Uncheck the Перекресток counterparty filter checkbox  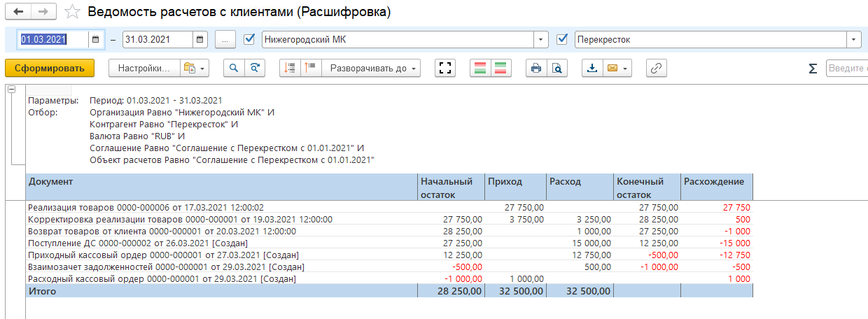pyautogui.click(x=561, y=40)
